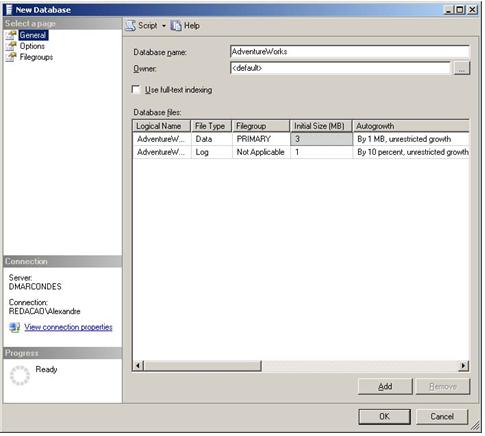Click the window resize grip icon

click(x=474, y=425)
